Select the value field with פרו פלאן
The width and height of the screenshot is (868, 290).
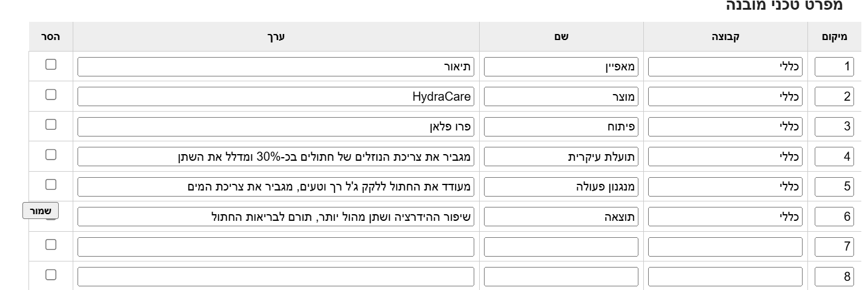click(276, 126)
